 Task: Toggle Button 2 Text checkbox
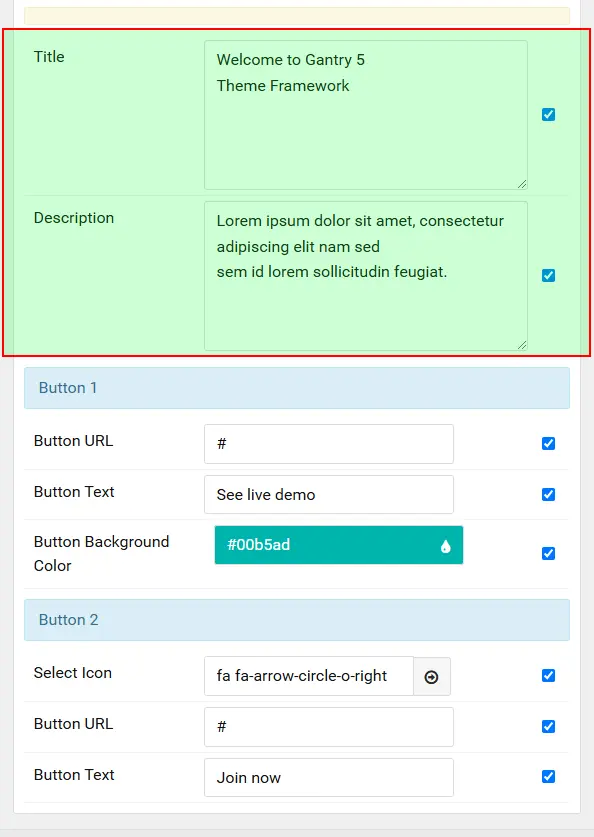(548, 777)
